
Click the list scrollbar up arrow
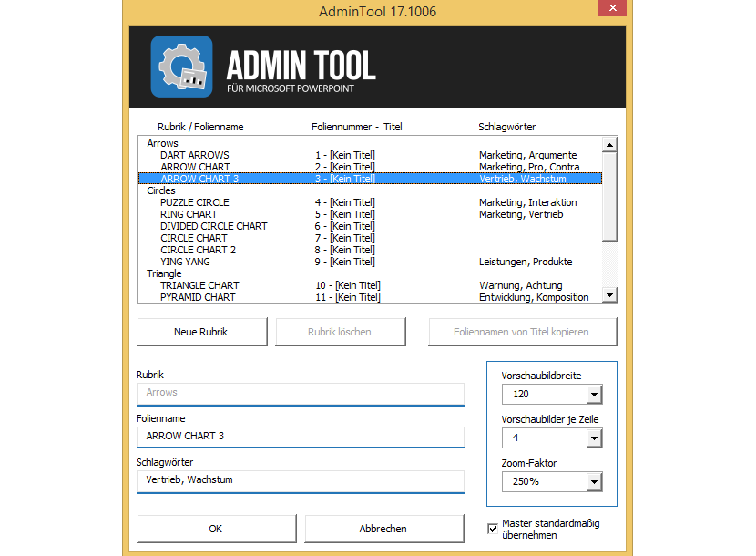609,144
